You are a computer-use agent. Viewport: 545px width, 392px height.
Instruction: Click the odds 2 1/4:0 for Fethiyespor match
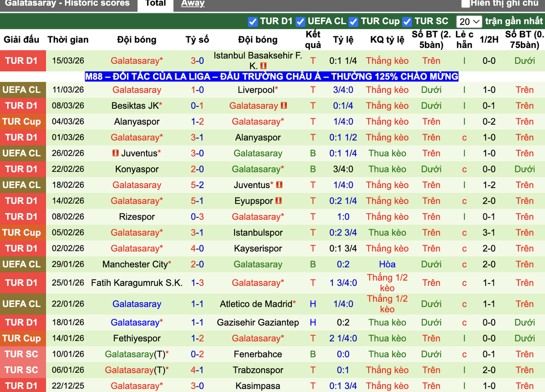[x=343, y=338]
